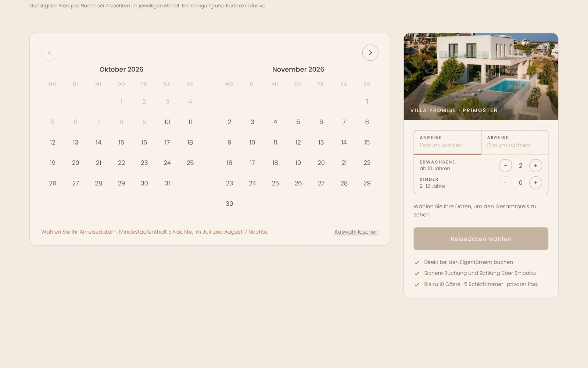The width and height of the screenshot is (588, 368).
Task: Select October 28 in the calendar
Action: pos(98,183)
